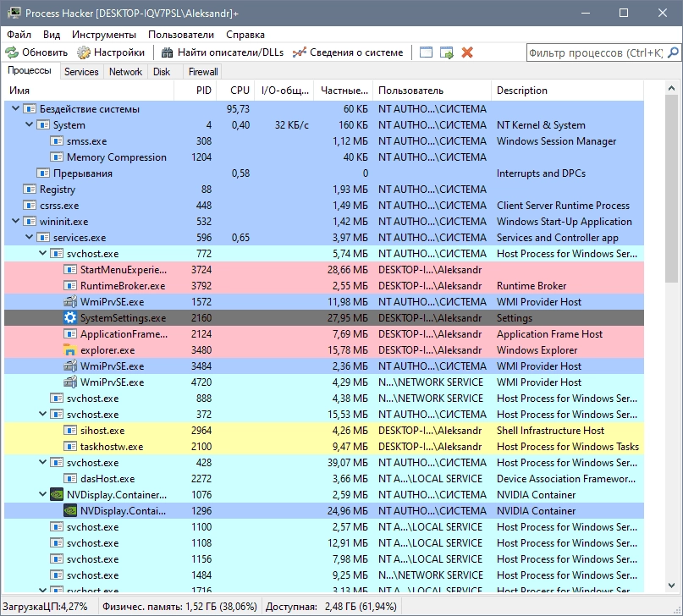683x616 pixels.
Task: Click the csrss.exe process icon
Action: [29, 206]
